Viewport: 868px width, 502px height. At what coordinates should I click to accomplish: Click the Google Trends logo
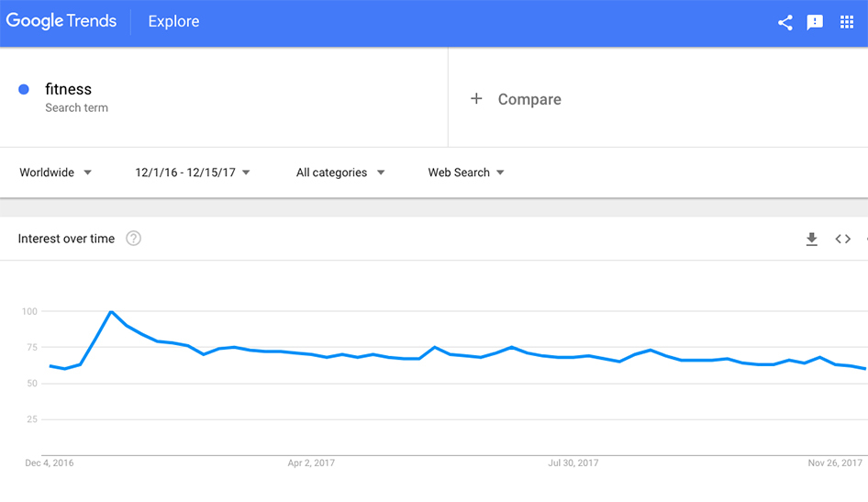pos(61,21)
